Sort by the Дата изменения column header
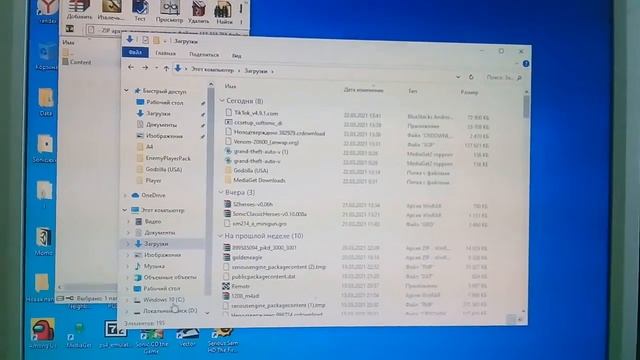Image resolution: width=640 pixels, height=360 pixels. click(x=363, y=90)
